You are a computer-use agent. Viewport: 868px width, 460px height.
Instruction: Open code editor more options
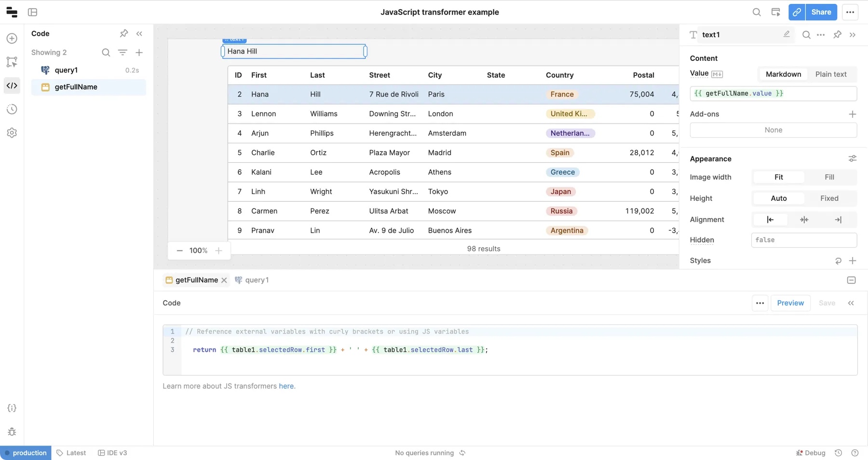point(760,303)
